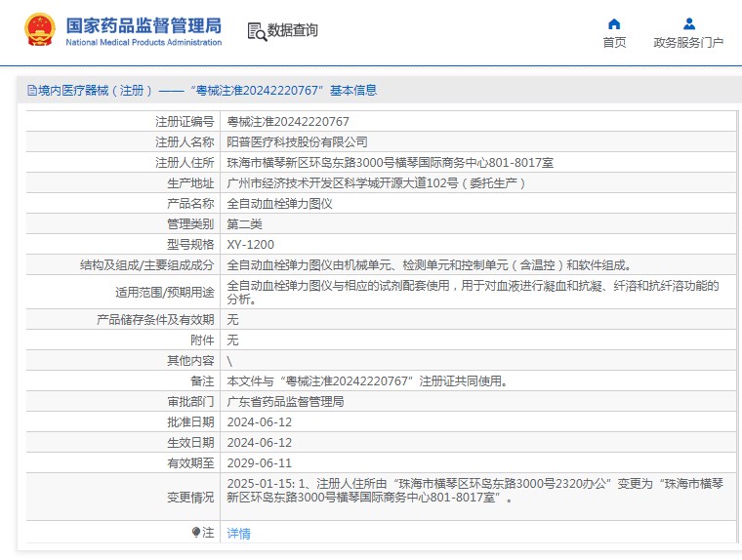
Task: Click the backslash in 其他内容 row
Action: (229, 361)
